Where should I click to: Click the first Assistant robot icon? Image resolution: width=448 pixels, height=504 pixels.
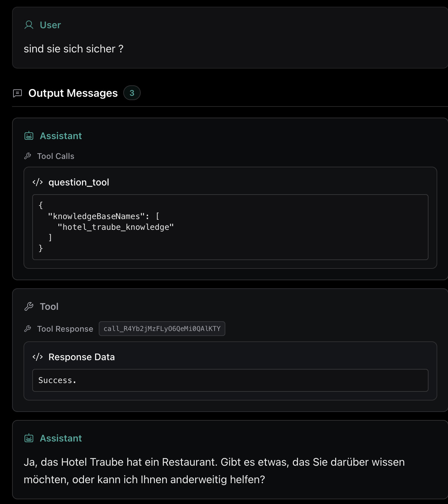tap(29, 136)
